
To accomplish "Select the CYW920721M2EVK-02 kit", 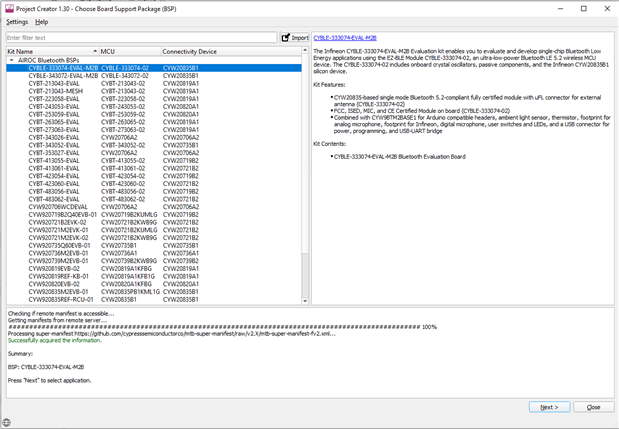I will (x=58, y=238).
